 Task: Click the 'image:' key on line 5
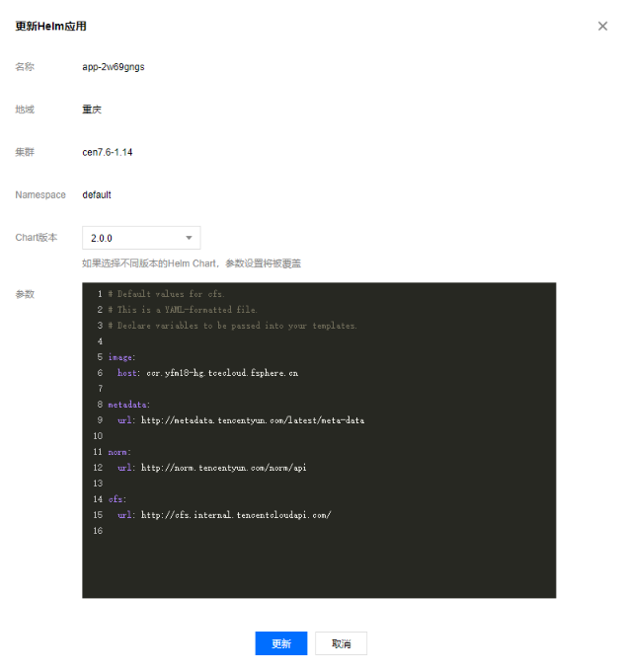(x=121, y=357)
